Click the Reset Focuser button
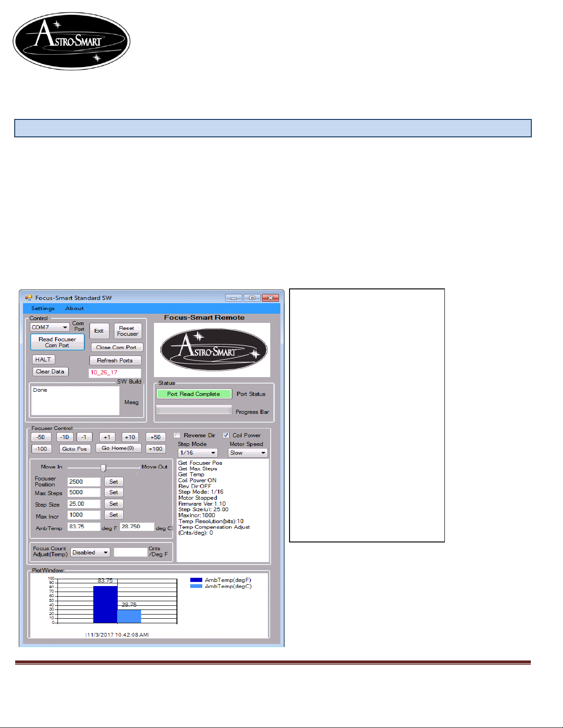Screen dimensions: 563x728 tap(127, 331)
